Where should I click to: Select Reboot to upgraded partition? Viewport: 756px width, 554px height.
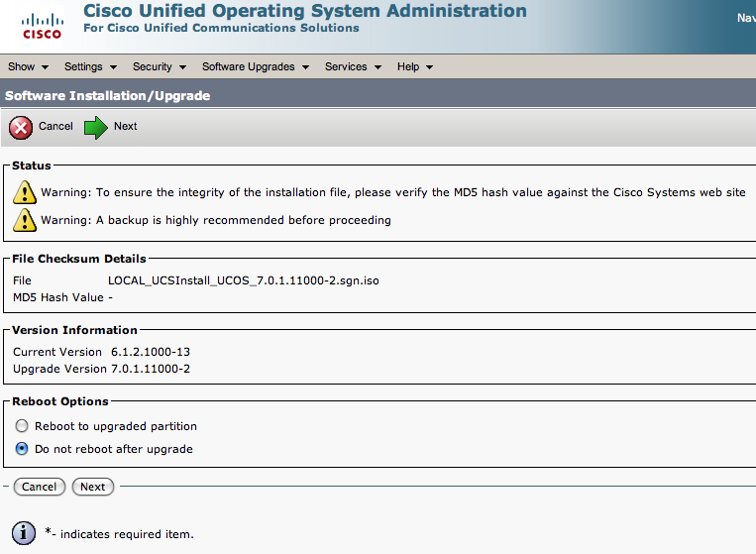(22, 426)
